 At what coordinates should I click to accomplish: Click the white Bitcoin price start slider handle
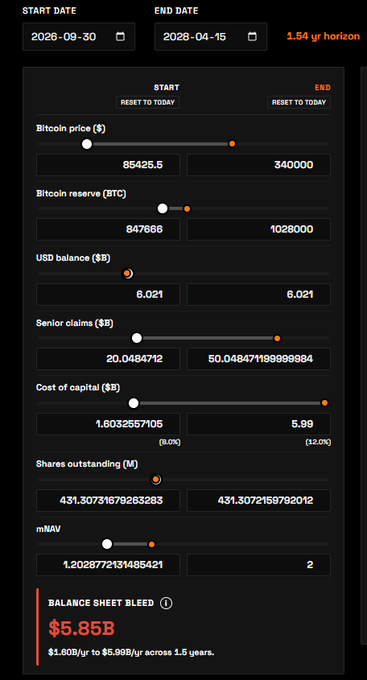(x=87, y=144)
